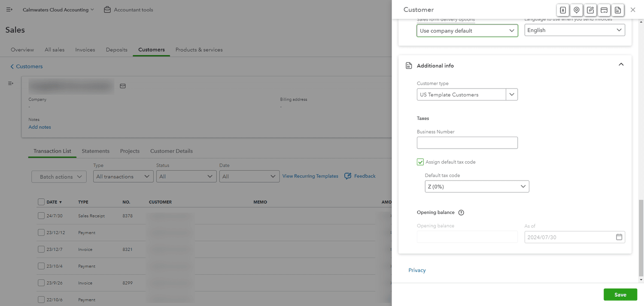Open the Additional info document icon
Image resolution: width=644 pixels, height=306 pixels.
coord(618,10)
